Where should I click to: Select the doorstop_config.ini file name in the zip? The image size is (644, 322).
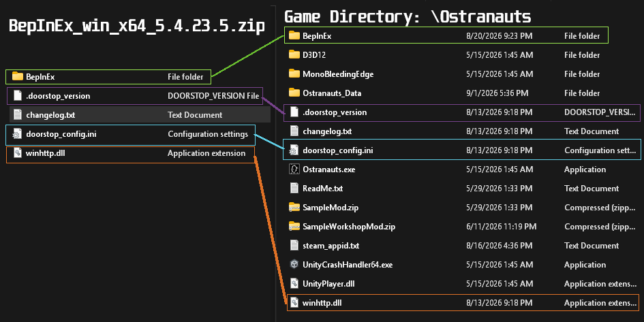coord(61,134)
